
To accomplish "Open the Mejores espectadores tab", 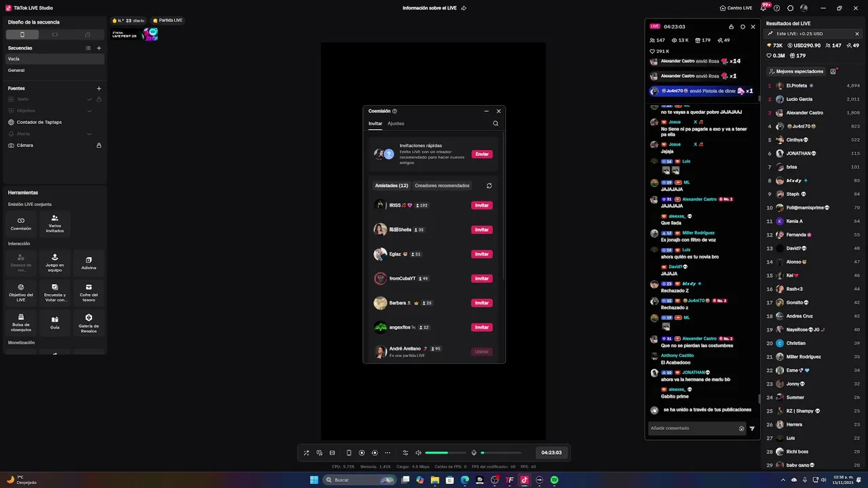I will pyautogui.click(x=796, y=71).
